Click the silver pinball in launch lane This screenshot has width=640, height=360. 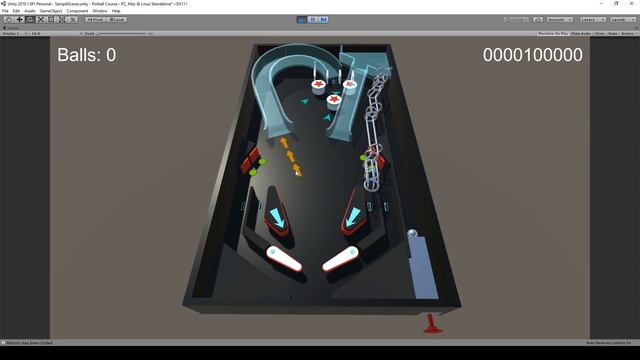412,233
